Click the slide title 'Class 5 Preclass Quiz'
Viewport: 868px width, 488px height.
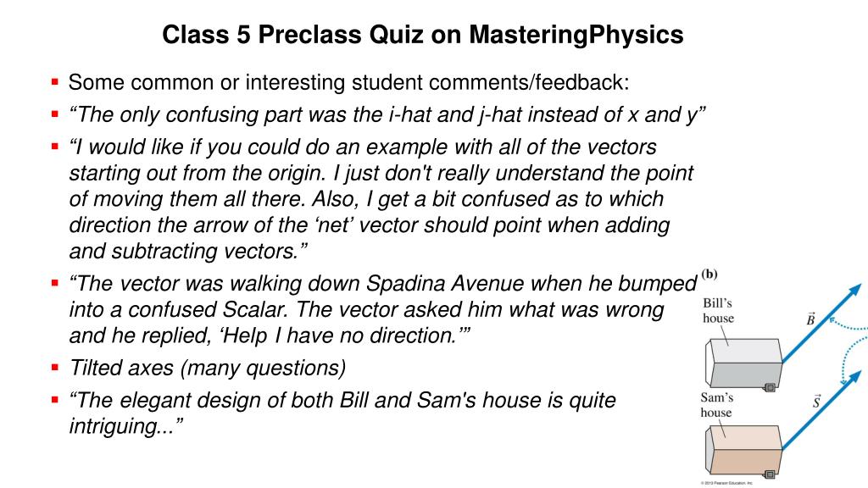[x=422, y=36]
